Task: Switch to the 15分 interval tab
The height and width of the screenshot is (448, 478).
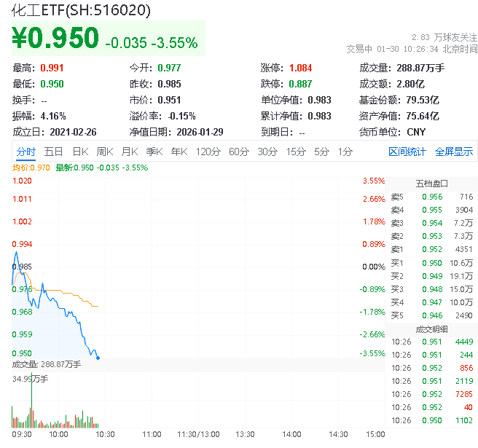Action: 295,152
